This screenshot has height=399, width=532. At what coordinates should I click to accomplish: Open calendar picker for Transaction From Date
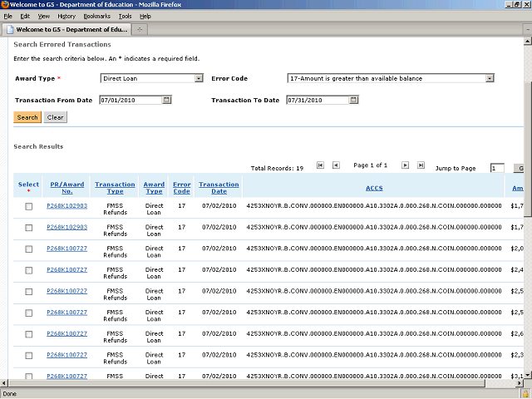pos(167,100)
